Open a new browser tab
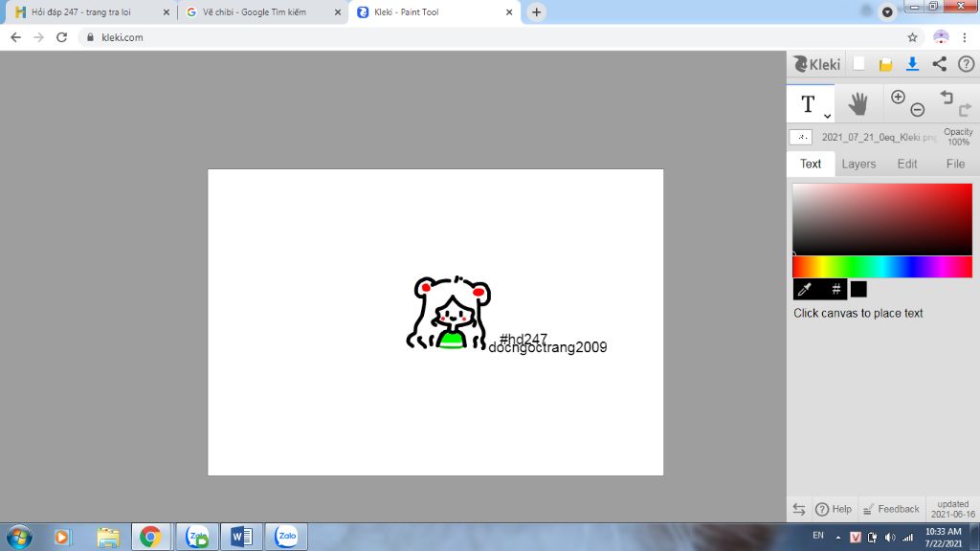Image resolution: width=980 pixels, height=551 pixels. [x=536, y=11]
